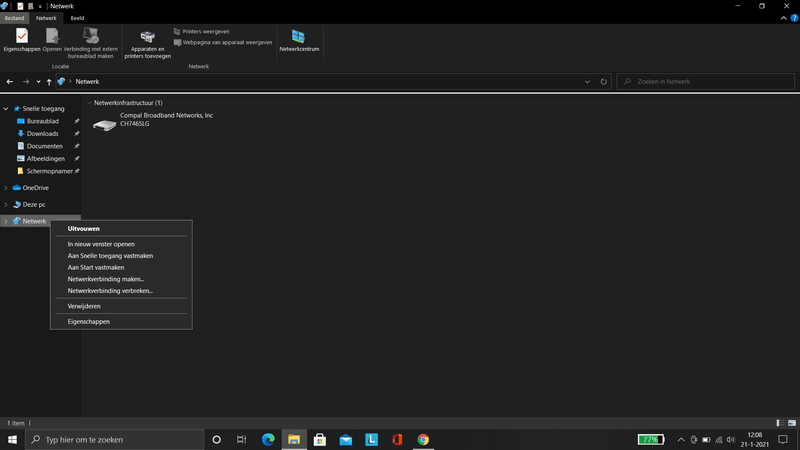This screenshot has width=800, height=450.
Task: Expand the Deze pc tree node
Action: [x=6, y=204]
